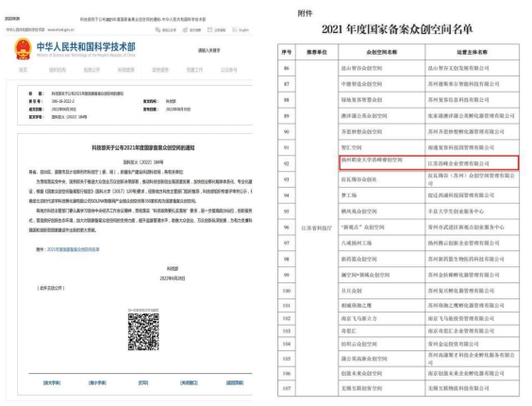Click the notice title 科技部关于公布2021年度国家备案众创空间的通知
This screenshot has height=406, width=532.
pyautogui.click(x=143, y=148)
